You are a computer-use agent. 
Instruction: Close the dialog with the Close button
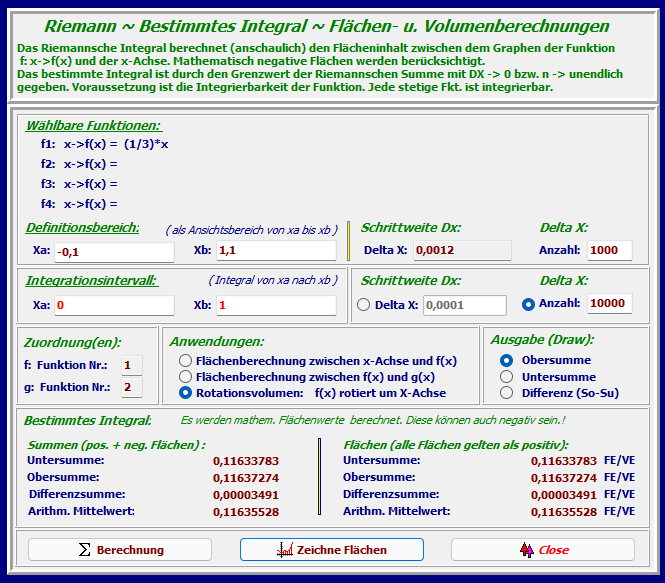(x=542, y=550)
